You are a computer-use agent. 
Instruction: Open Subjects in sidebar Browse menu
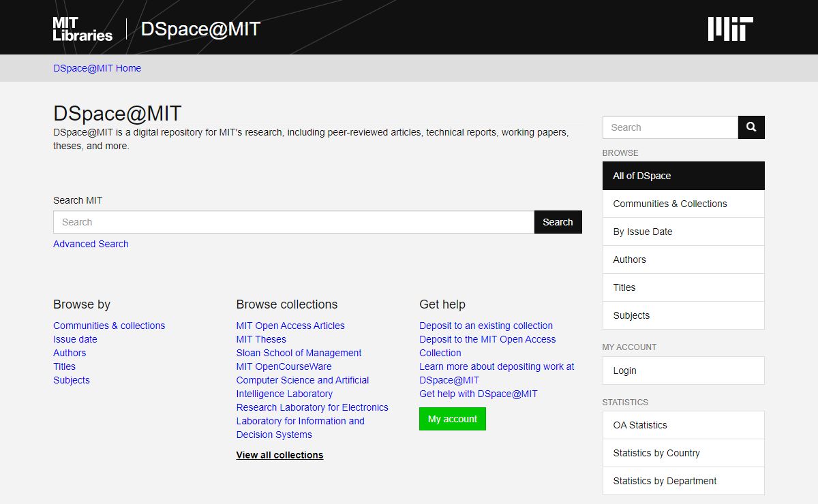tap(684, 315)
